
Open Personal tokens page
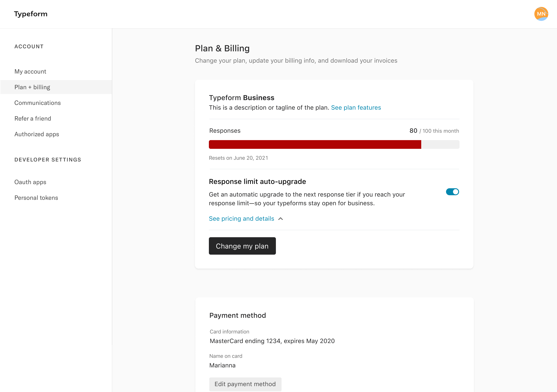click(36, 198)
